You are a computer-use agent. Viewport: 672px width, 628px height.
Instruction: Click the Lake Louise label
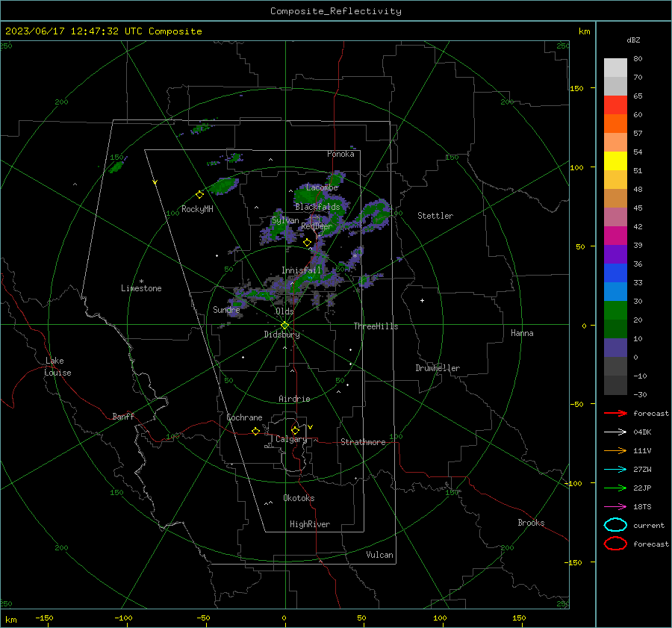[57, 367]
